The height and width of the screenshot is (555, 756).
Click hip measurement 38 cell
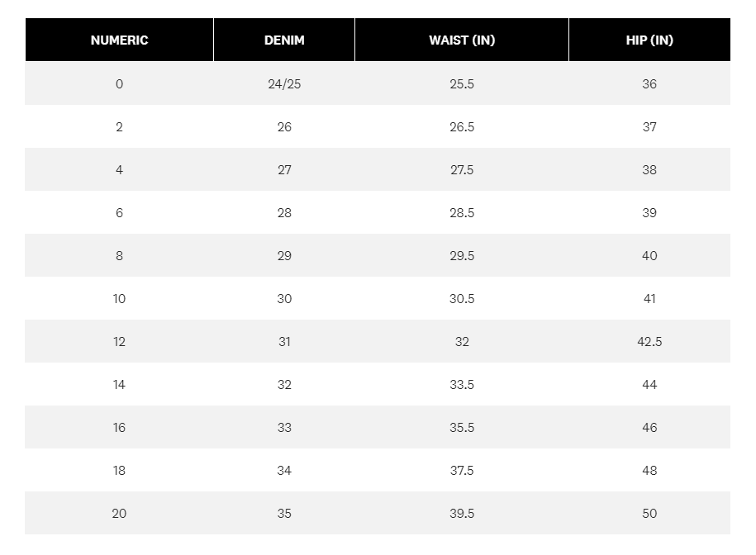point(649,169)
